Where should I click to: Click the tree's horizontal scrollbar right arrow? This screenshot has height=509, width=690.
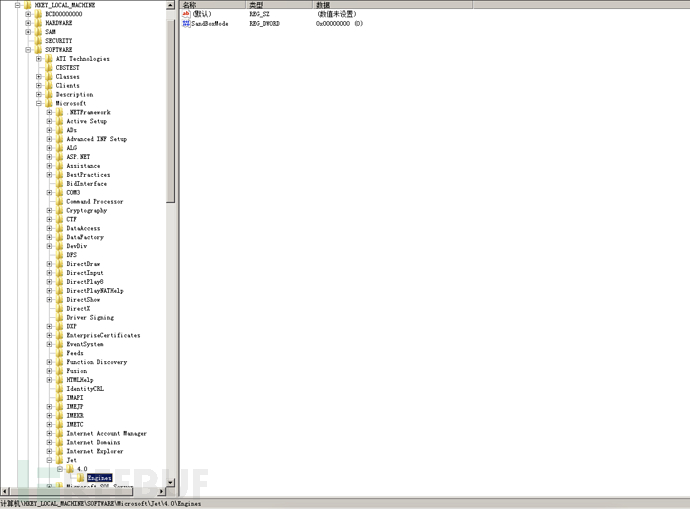point(160,491)
